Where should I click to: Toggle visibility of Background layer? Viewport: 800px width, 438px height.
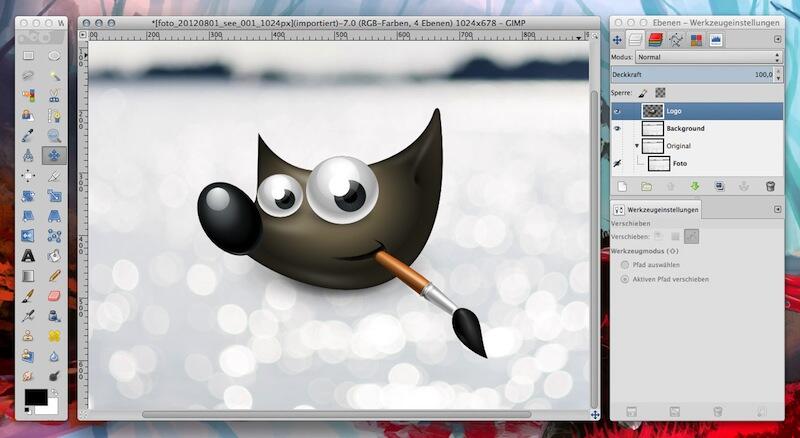point(617,129)
